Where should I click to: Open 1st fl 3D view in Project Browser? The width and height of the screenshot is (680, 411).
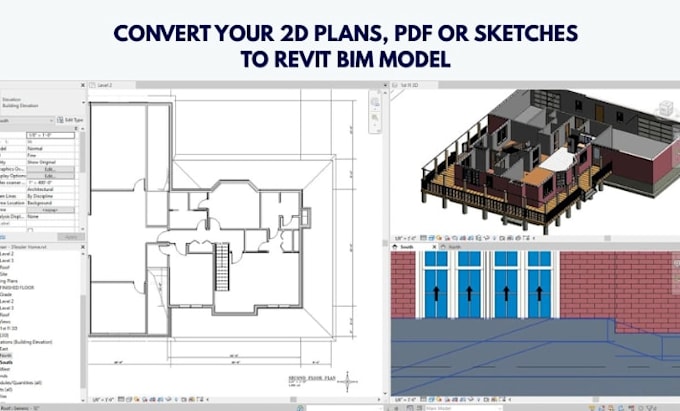[8, 328]
